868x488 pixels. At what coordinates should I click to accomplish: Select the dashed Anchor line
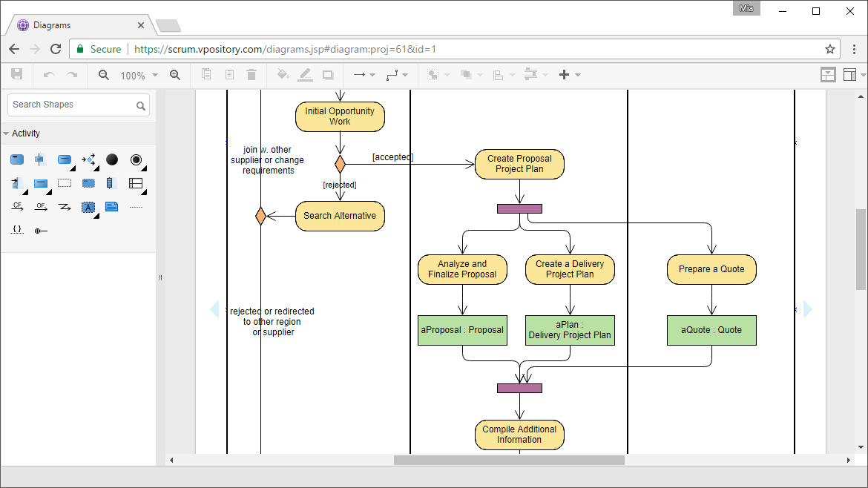point(137,207)
